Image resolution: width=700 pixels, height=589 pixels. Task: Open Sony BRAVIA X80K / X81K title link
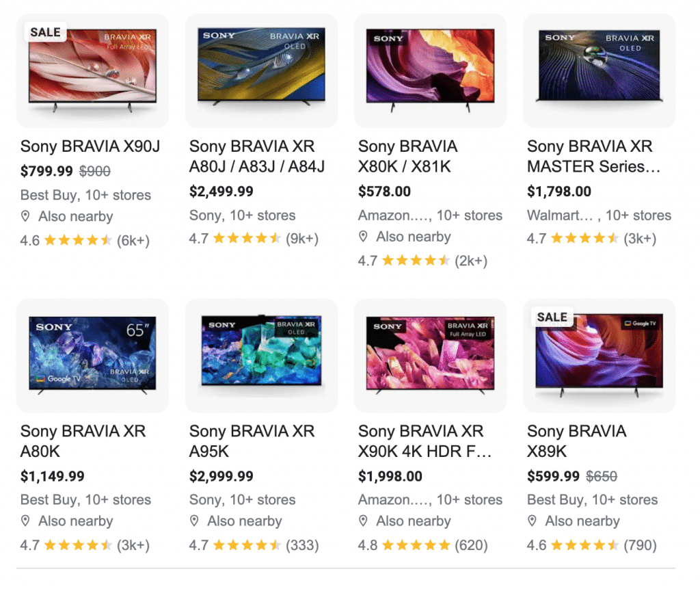pos(407,157)
